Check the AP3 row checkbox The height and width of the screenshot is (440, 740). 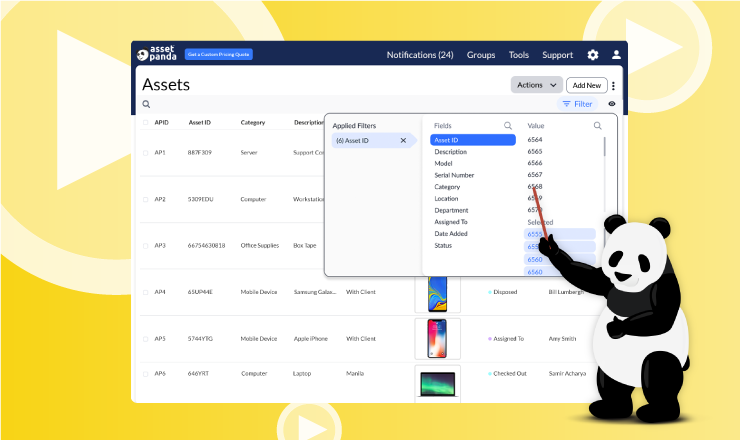145,245
